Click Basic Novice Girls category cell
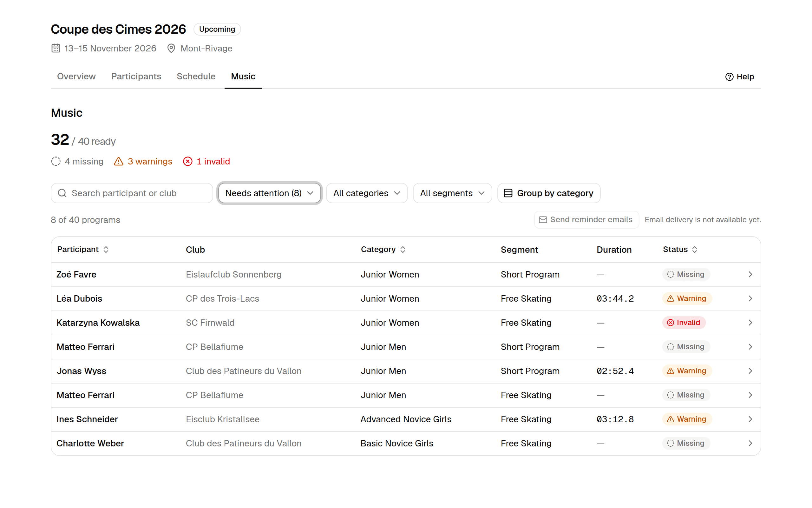This screenshot has width=812, height=508. point(397,444)
